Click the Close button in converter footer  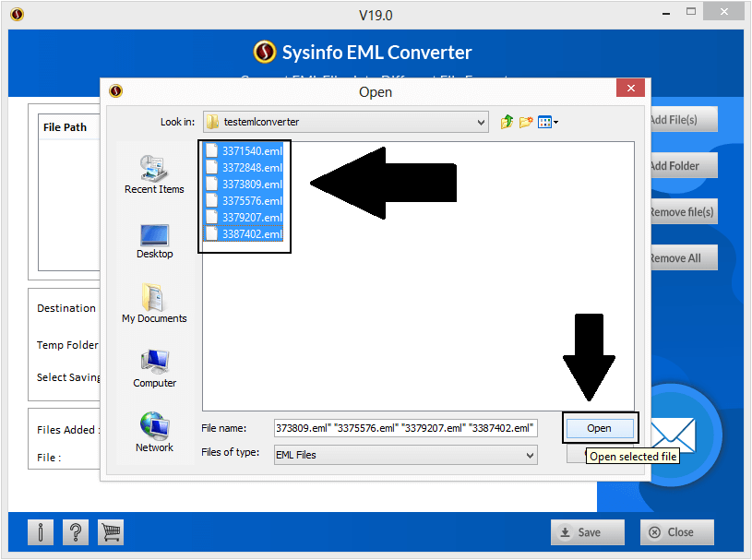676,532
